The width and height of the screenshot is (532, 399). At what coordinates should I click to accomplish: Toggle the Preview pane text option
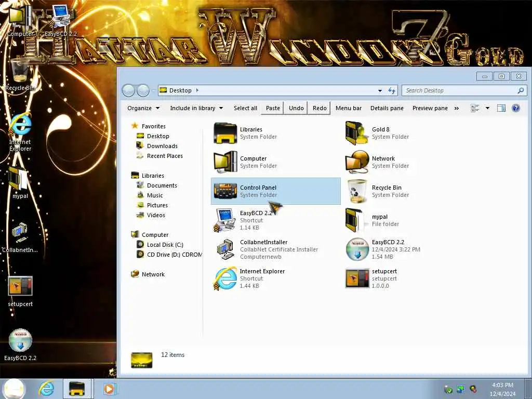click(x=430, y=108)
